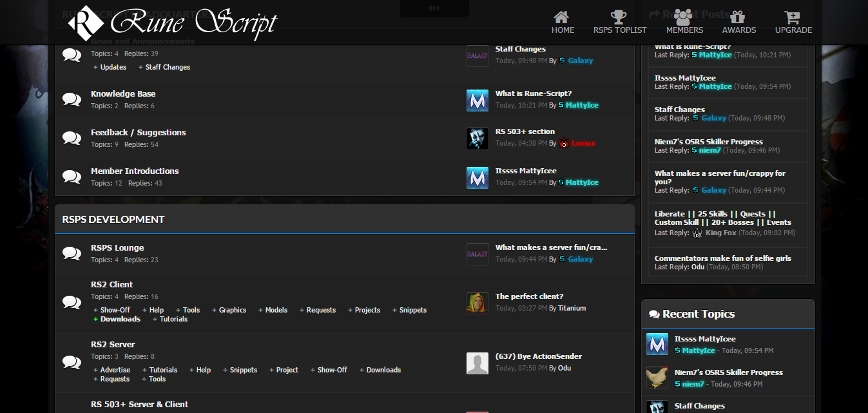868x413 pixels.
Task: Click the RSPS Lounge forum bubble icon
Action: pyautogui.click(x=72, y=253)
